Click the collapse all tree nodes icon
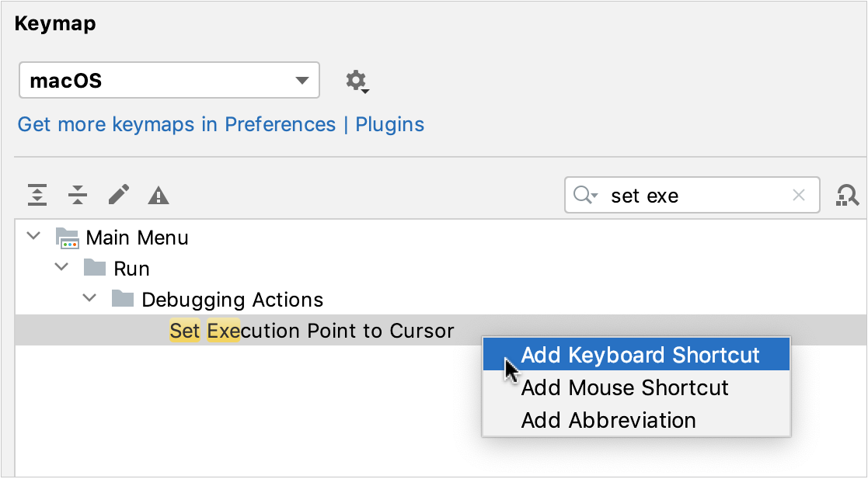 pos(77,195)
